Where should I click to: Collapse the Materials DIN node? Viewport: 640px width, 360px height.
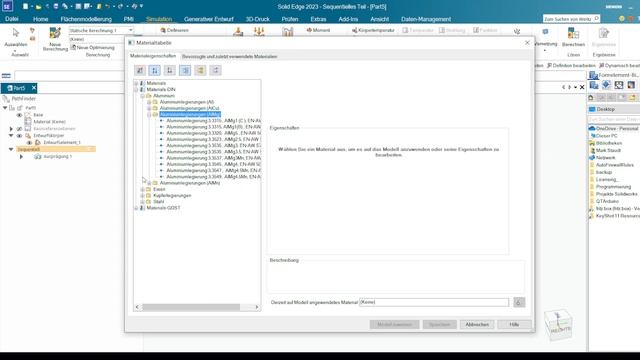click(136, 89)
